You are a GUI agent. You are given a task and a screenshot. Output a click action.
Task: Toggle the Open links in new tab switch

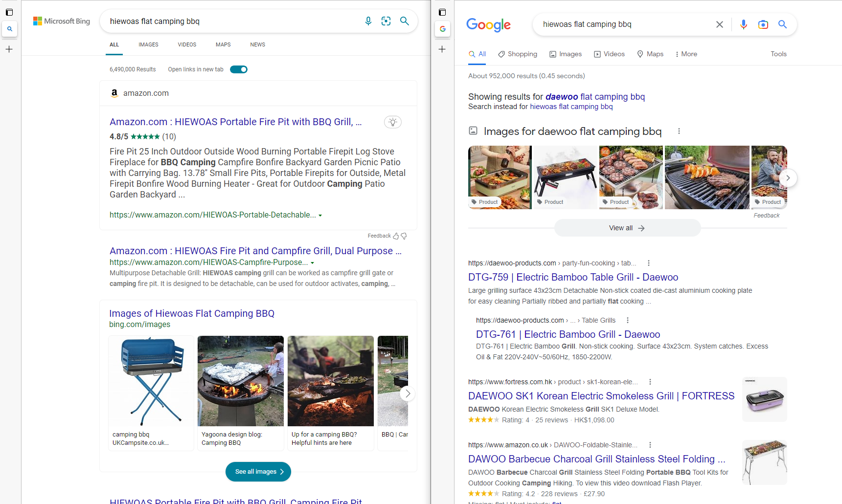point(238,69)
